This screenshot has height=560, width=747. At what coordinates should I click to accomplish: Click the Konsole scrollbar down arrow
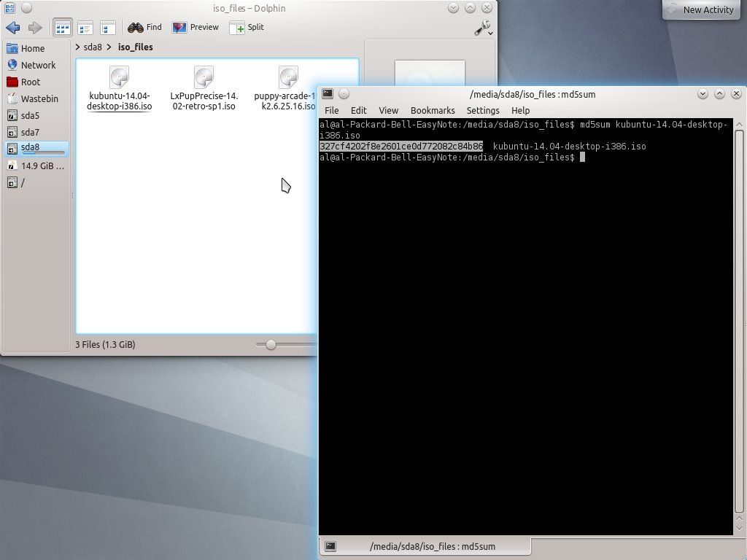tap(740, 528)
